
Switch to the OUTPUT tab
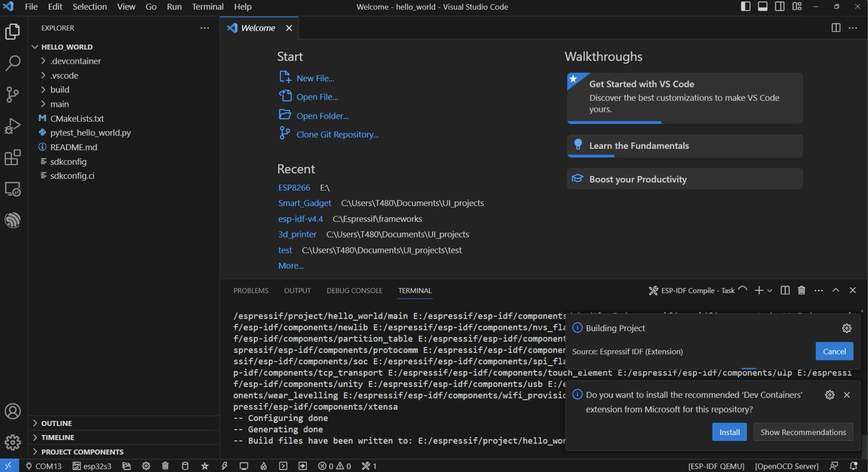tap(297, 291)
